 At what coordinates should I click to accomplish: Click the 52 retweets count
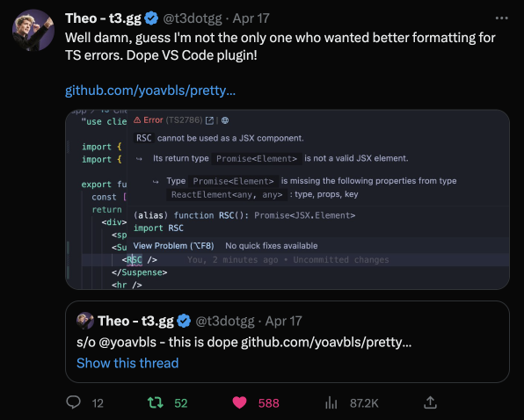(x=181, y=403)
